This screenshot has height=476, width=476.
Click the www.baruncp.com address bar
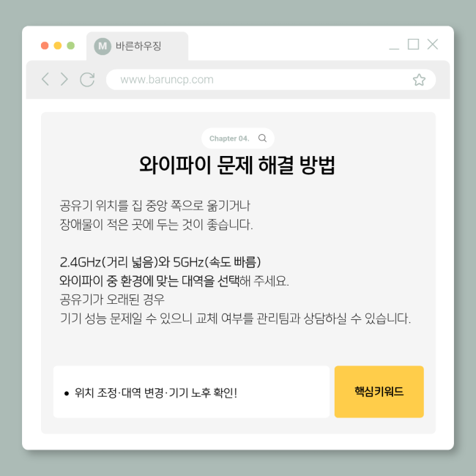pos(271,80)
